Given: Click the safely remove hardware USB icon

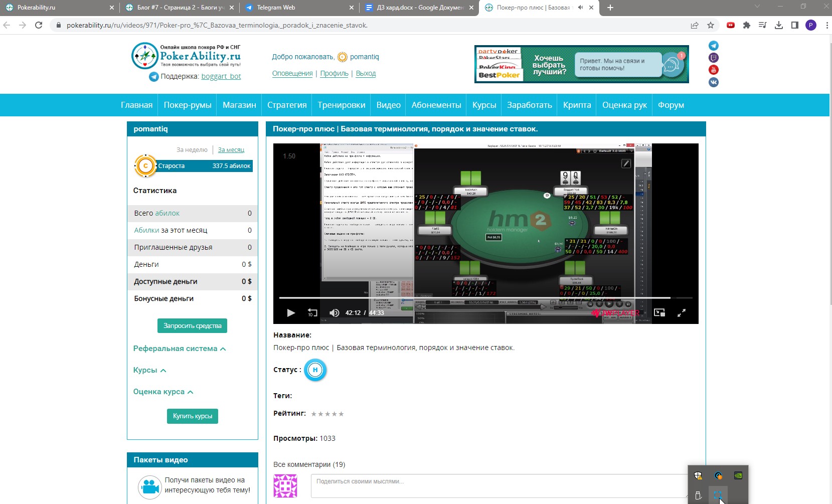Looking at the screenshot, I should [698, 495].
